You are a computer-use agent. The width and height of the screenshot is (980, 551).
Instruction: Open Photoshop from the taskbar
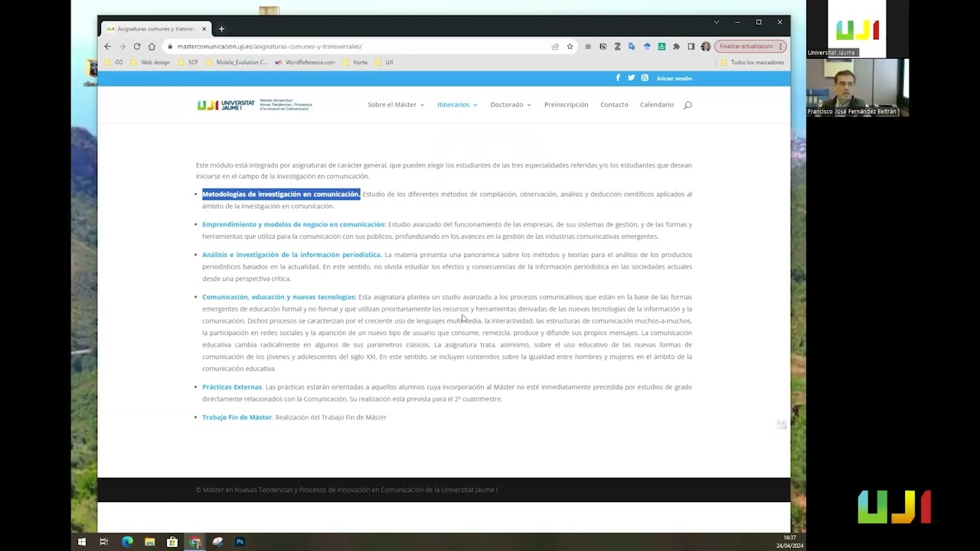click(240, 542)
